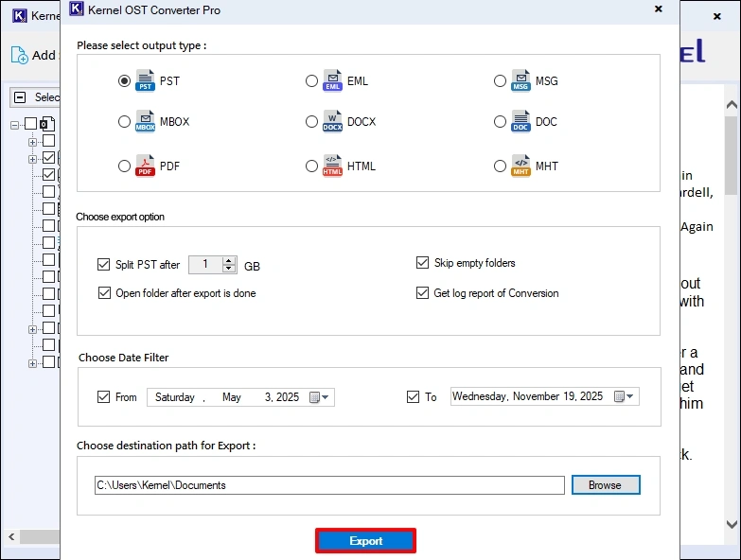Click the 2025 year in From date
The width and height of the screenshot is (741, 560).
pos(288,397)
